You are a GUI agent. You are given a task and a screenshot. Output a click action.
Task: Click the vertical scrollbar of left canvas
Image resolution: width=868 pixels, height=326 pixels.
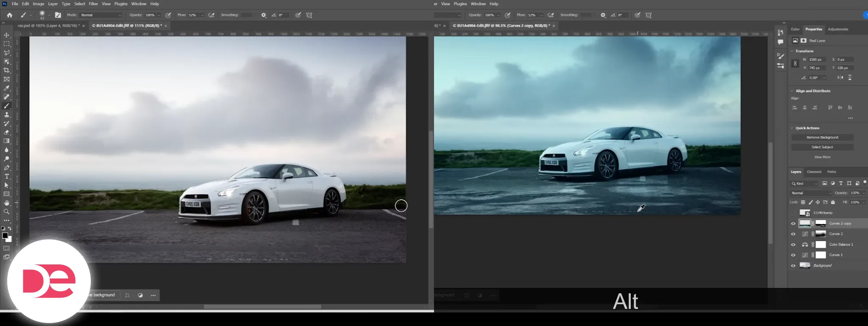point(431,180)
